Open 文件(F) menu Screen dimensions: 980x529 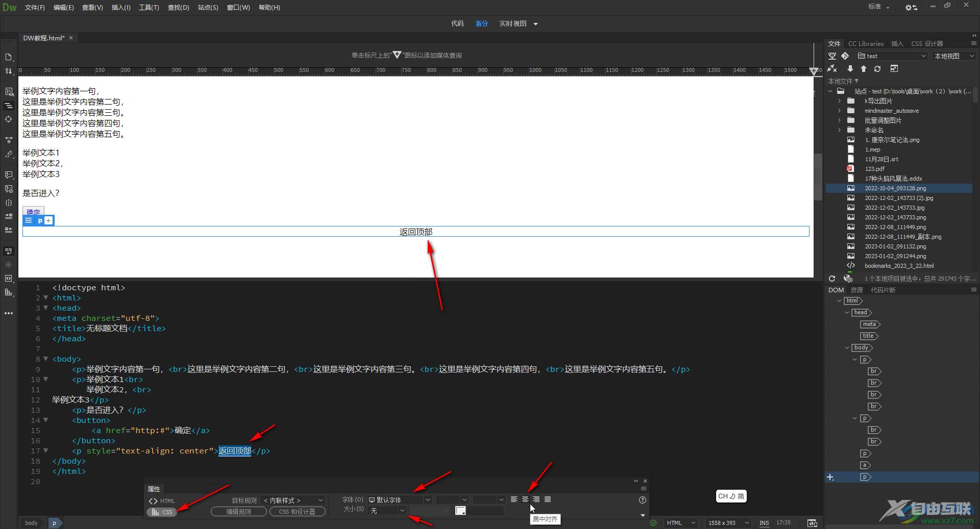35,8
